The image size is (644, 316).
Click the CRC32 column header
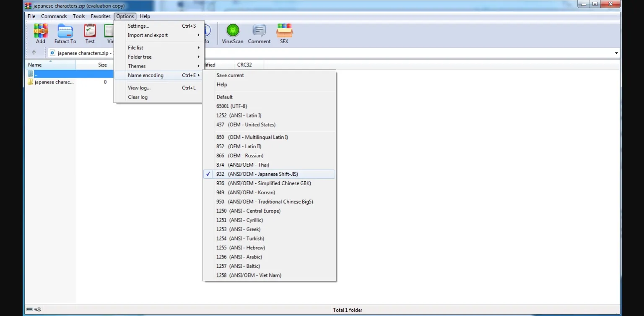click(x=244, y=65)
